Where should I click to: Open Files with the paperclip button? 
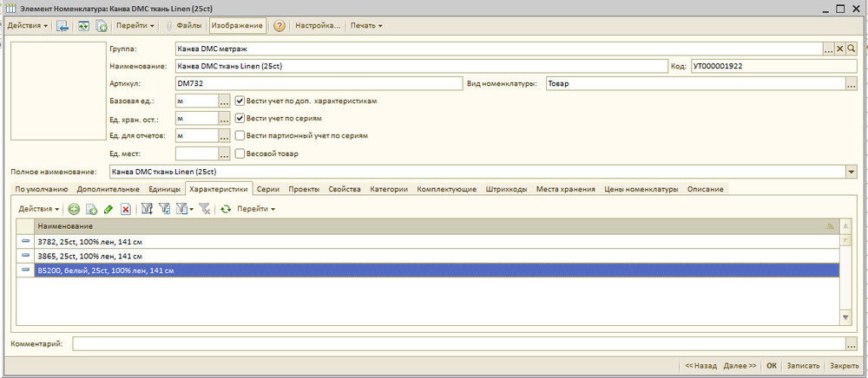click(x=184, y=25)
